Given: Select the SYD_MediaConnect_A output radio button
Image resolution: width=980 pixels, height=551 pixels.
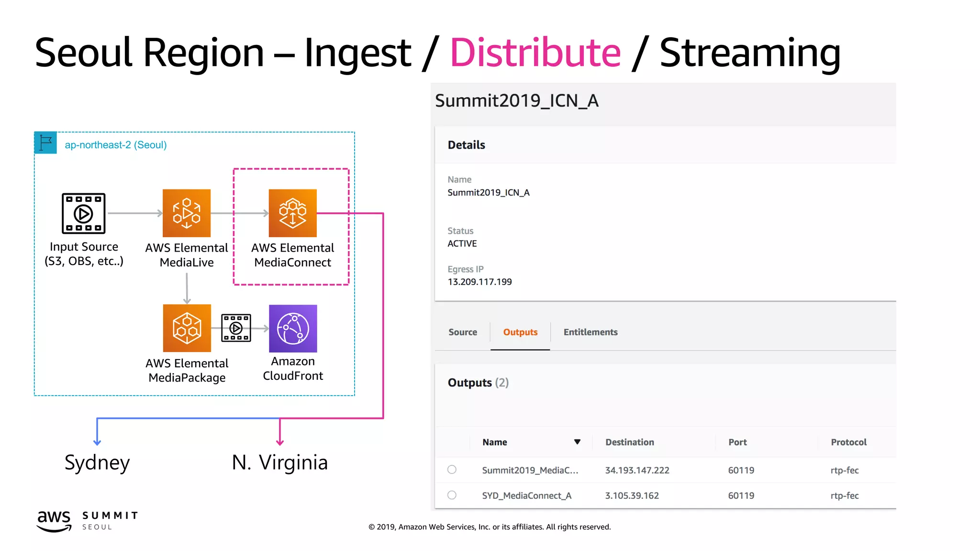Looking at the screenshot, I should coord(452,495).
